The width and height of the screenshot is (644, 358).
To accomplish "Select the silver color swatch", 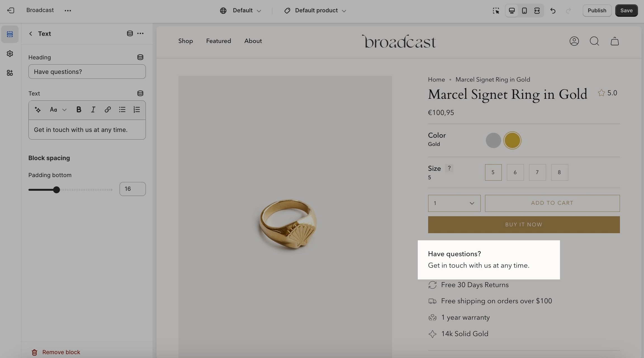I will point(493,140).
